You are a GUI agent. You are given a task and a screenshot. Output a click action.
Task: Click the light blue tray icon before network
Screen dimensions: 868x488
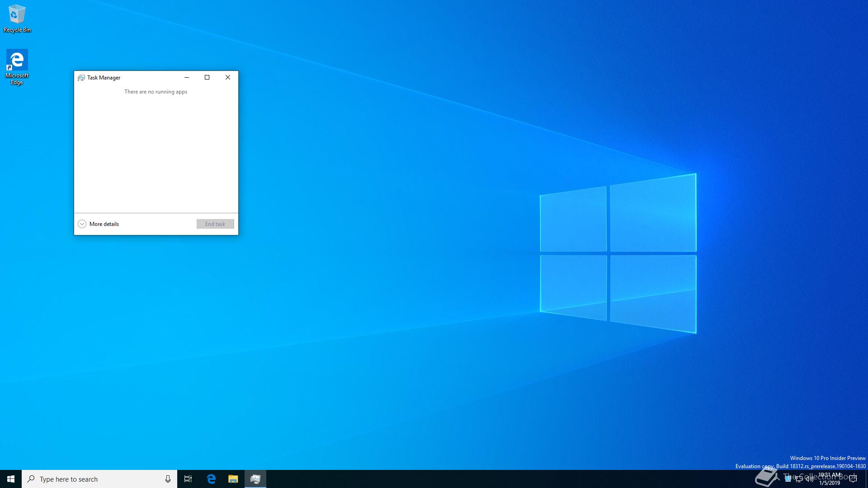pyautogui.click(x=788, y=479)
